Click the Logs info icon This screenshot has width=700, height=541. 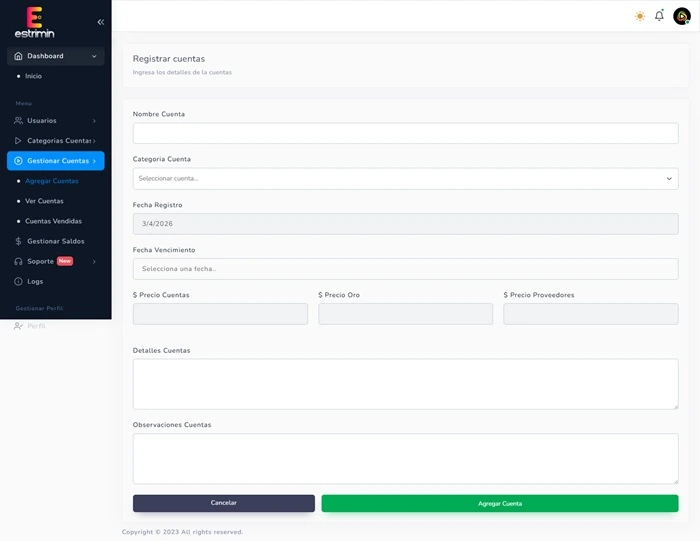click(18, 281)
